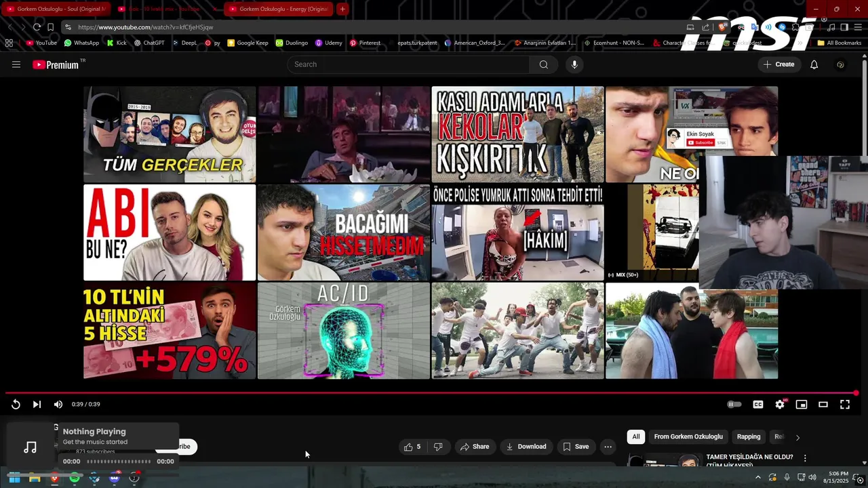Like the video thumbs-up button
This screenshot has height=488, width=868.
coord(412,447)
